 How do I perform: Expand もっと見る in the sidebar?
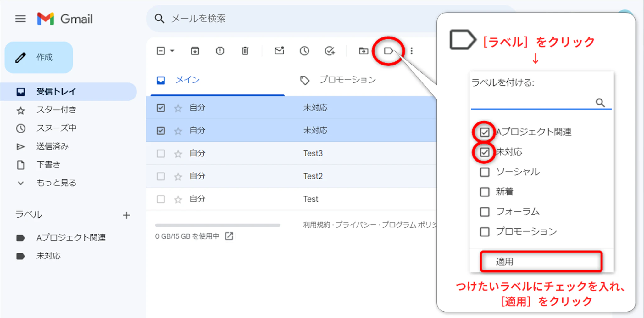(x=56, y=183)
